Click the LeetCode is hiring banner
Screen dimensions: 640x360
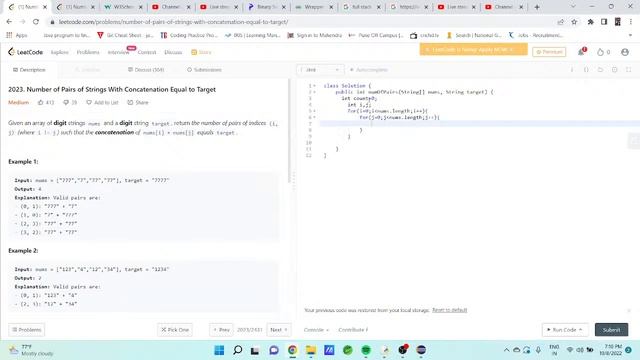coord(473,49)
